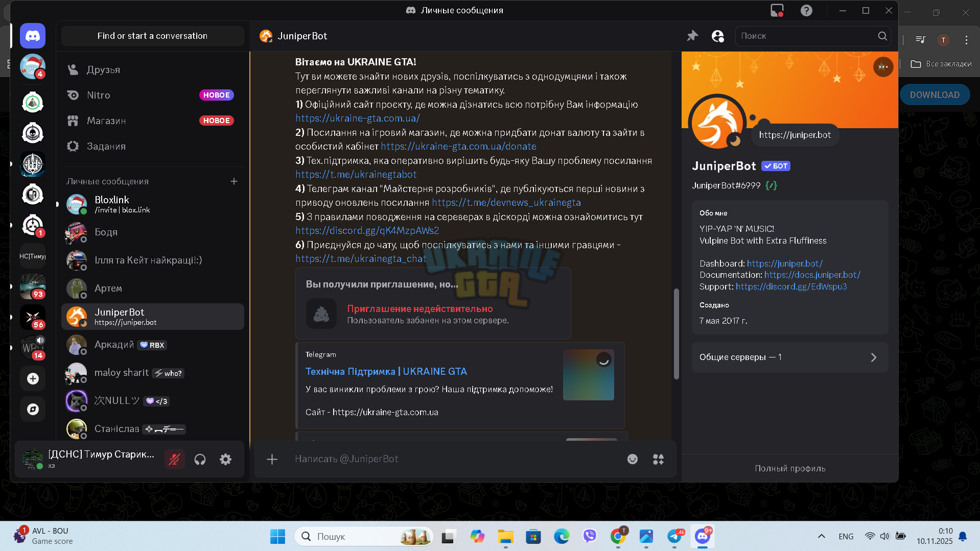Open the Магазин section
Viewport: 980px width, 551px height.
[x=152, y=121]
